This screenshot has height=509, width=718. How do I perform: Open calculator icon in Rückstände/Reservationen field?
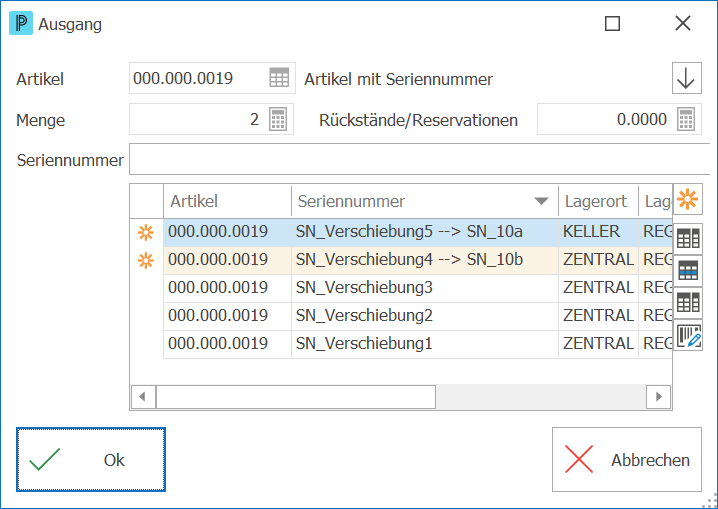click(x=685, y=119)
